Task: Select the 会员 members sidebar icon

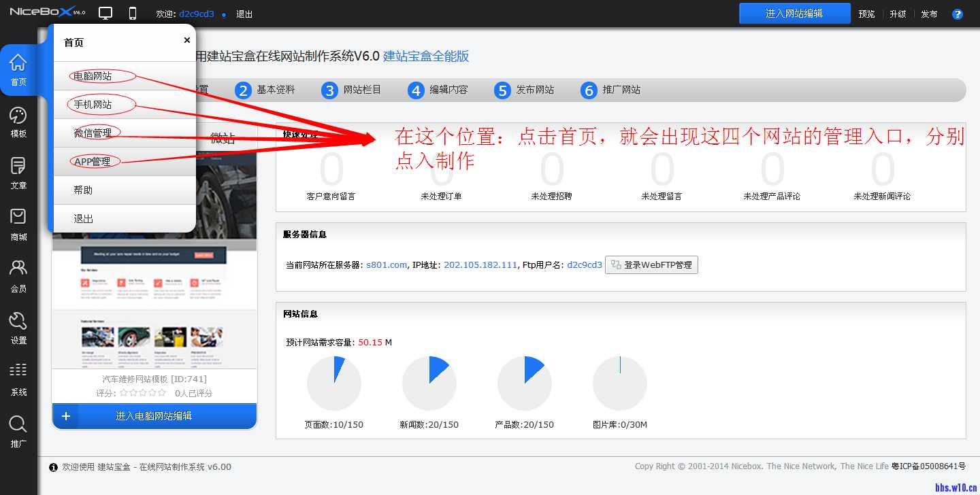Action: [x=18, y=277]
